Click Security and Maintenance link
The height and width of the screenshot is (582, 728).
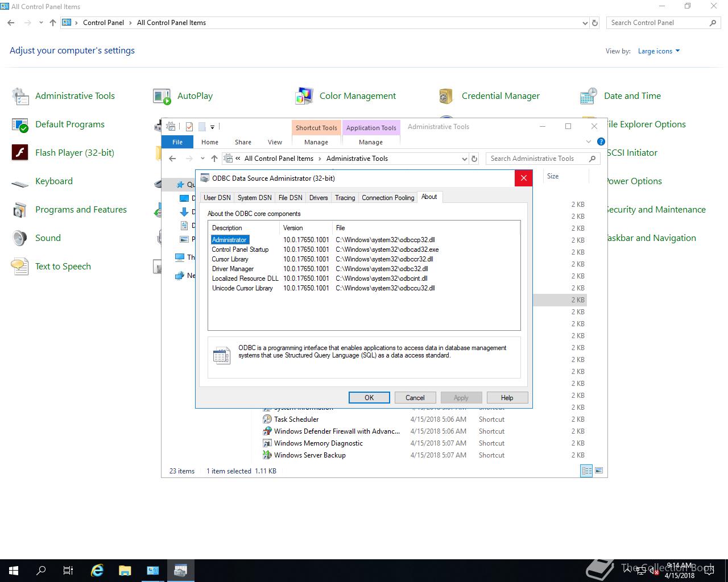(655, 210)
